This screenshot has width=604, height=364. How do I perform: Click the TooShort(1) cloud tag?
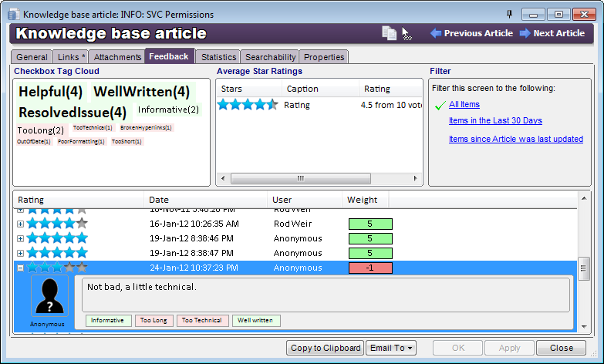[x=127, y=142]
